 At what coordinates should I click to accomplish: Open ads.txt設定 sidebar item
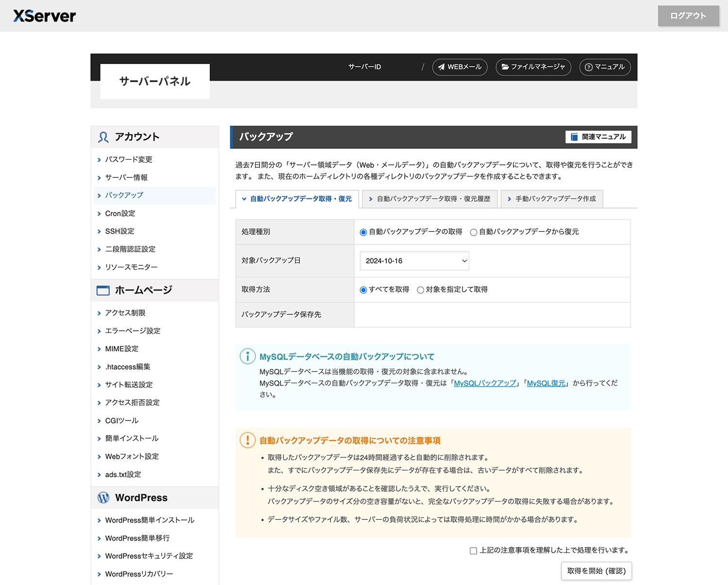[123, 474]
